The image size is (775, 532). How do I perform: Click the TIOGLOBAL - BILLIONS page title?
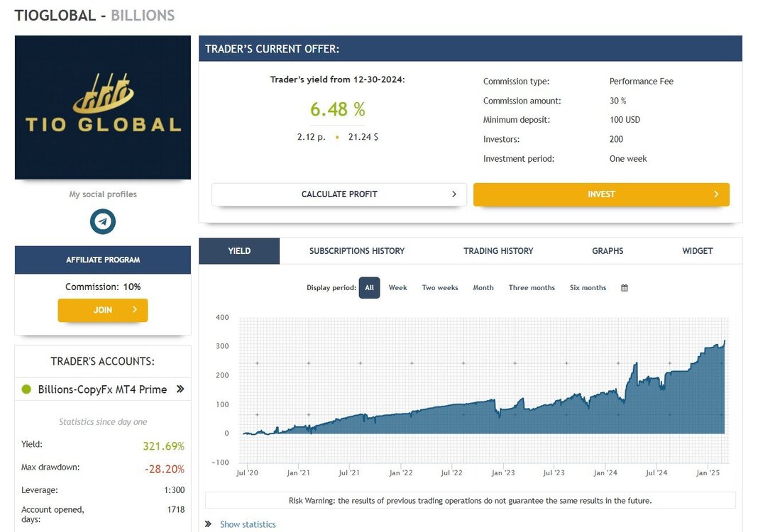pos(94,16)
